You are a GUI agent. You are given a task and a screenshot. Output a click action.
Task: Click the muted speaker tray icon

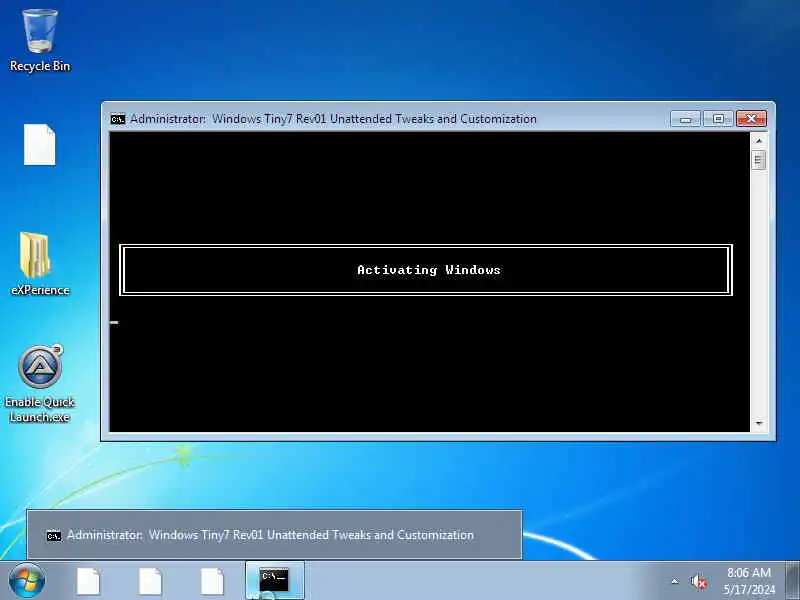698,582
